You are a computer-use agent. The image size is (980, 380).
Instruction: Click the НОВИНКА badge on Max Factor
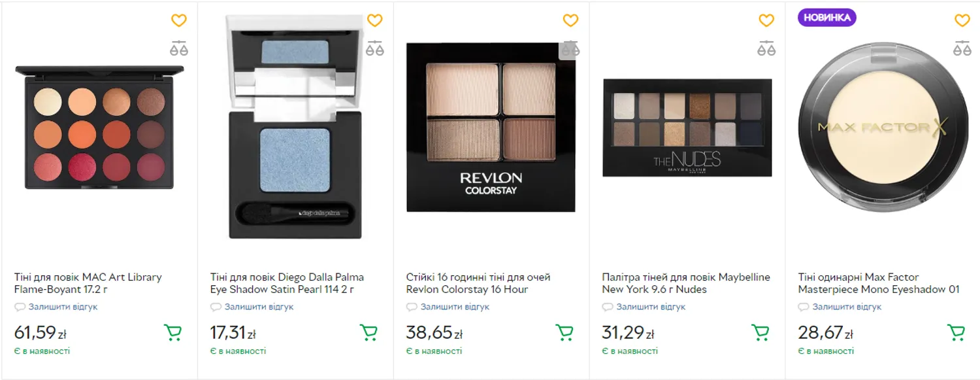point(827,18)
